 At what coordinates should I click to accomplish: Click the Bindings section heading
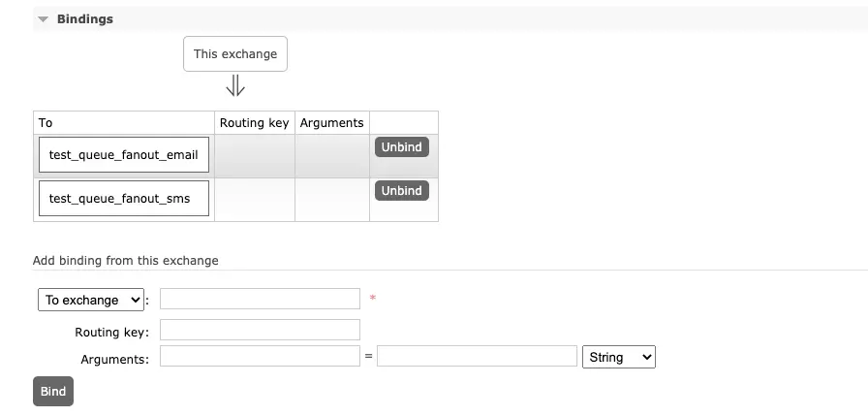click(84, 19)
